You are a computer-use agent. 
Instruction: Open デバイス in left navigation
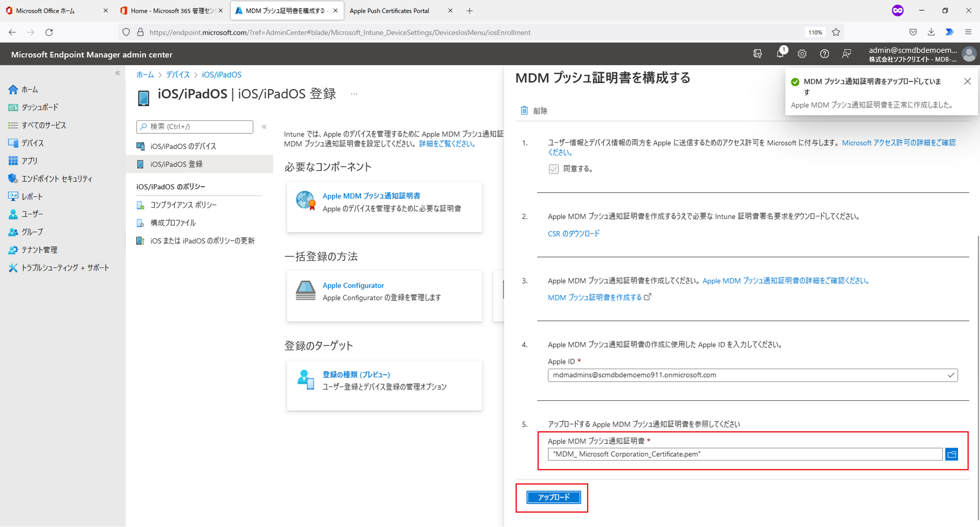click(26, 143)
